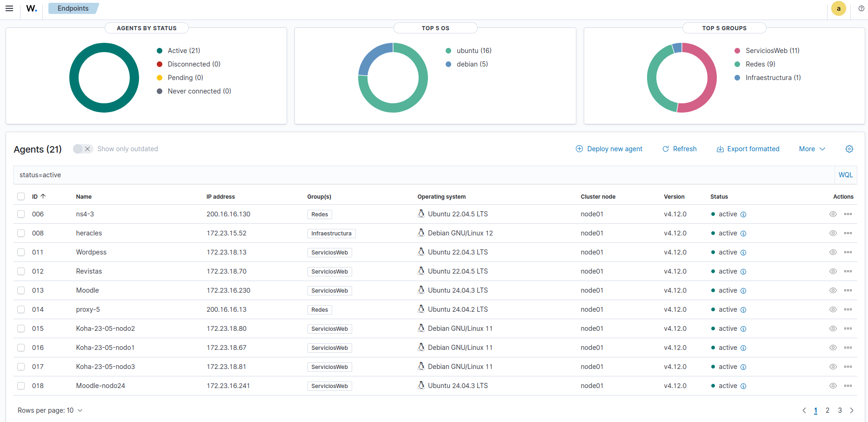Select all agents header checkbox
Image resolution: width=868 pixels, height=422 pixels.
point(21,196)
